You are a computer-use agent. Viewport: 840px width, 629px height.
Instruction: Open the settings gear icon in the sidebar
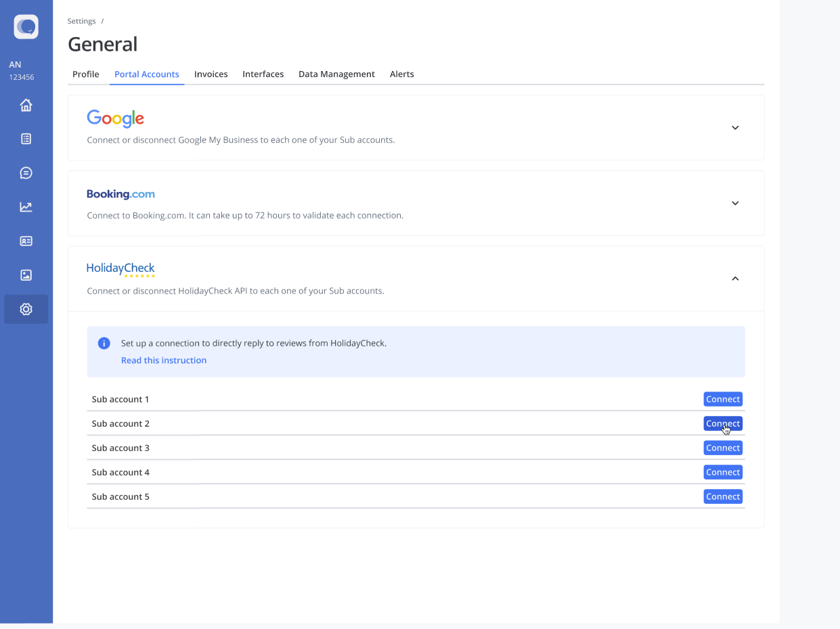tap(26, 309)
